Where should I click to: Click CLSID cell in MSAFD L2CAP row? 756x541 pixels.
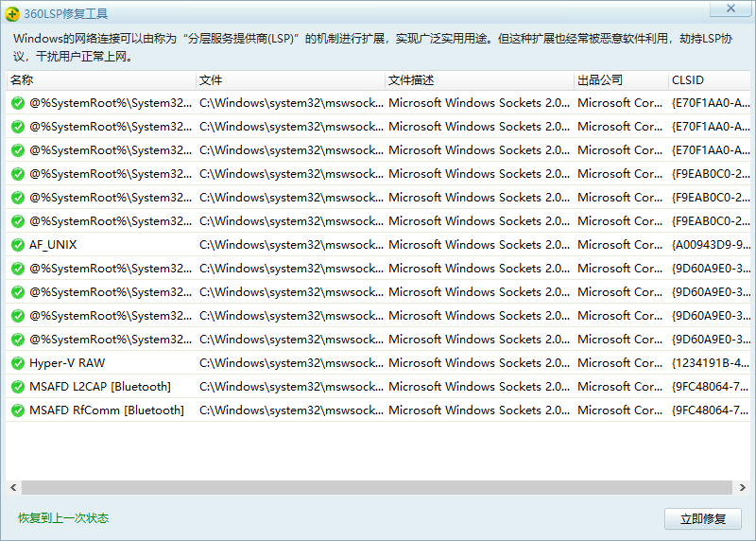711,387
